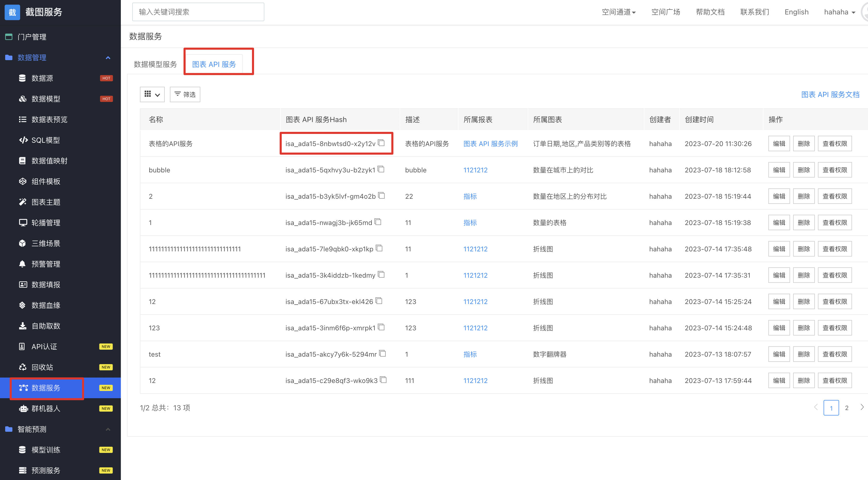
Task: Open 联系我们 in top navigation
Action: (x=754, y=12)
